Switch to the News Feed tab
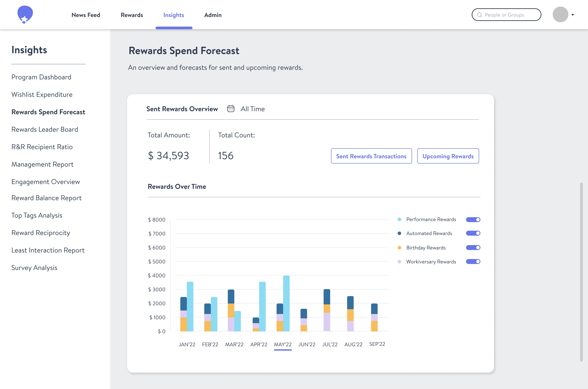 pyautogui.click(x=86, y=15)
